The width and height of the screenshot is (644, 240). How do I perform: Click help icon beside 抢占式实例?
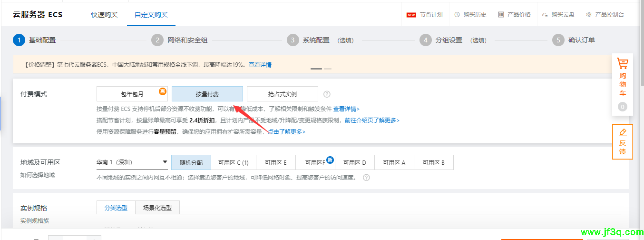point(327,94)
